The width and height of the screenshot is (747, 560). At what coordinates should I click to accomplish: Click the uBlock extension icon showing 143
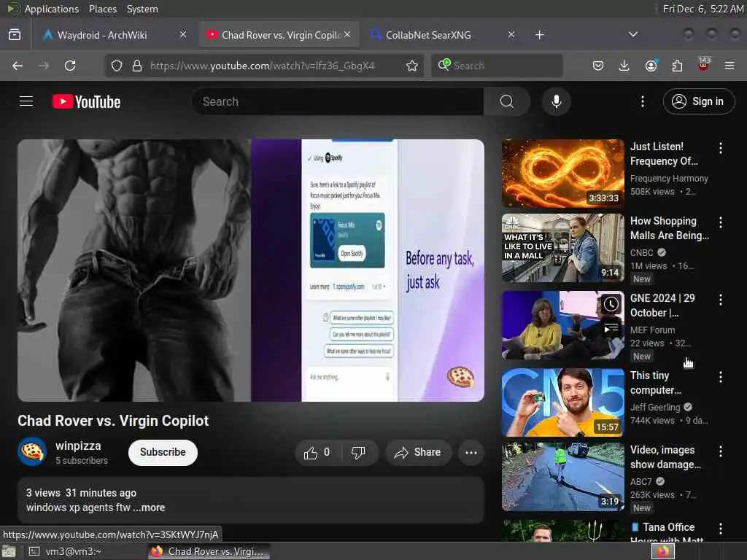(x=703, y=65)
